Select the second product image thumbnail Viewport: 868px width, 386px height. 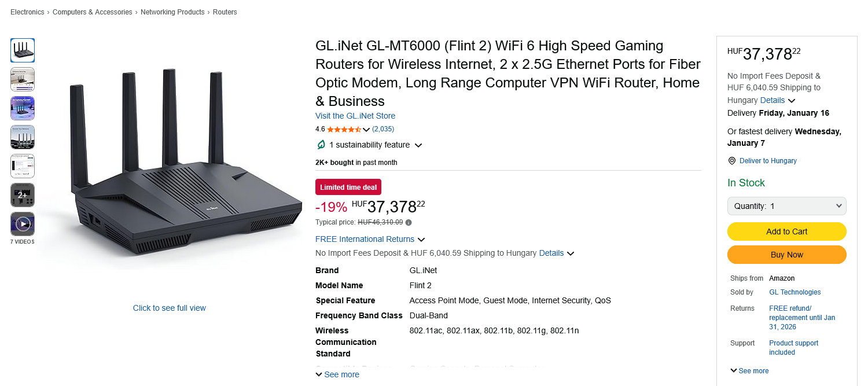(x=23, y=79)
